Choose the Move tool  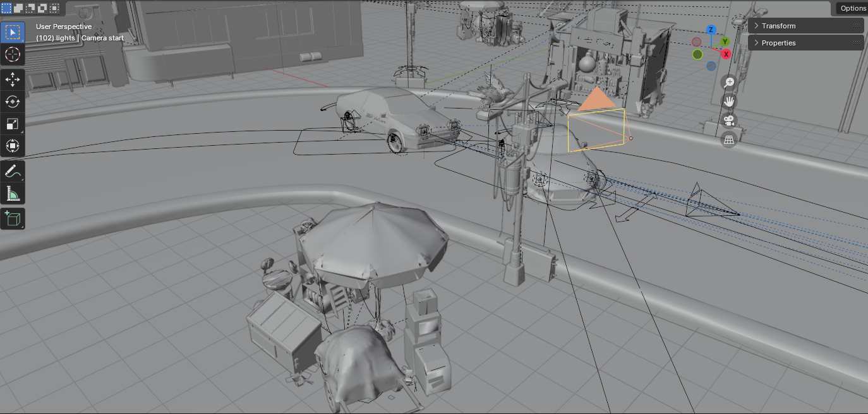[x=13, y=80]
